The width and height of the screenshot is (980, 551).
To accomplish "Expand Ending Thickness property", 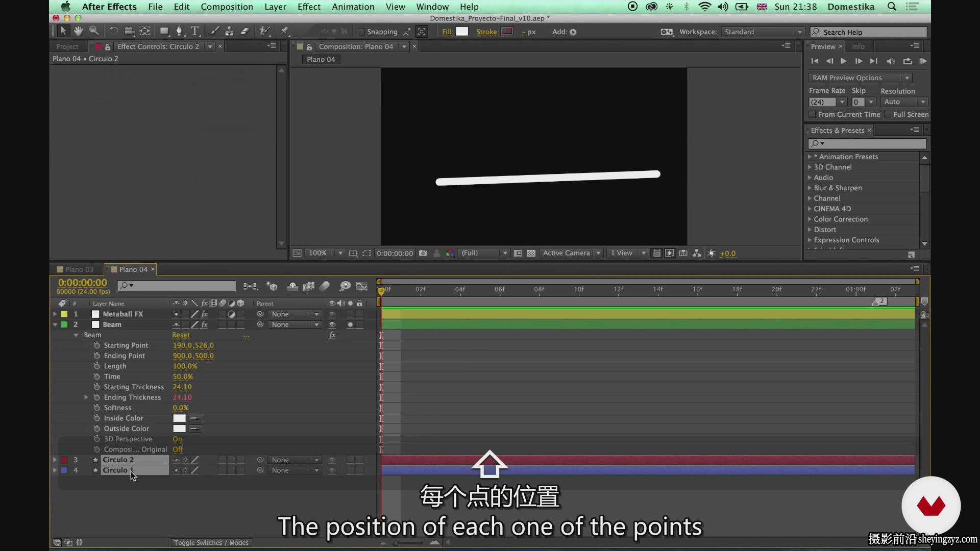I will click(86, 397).
